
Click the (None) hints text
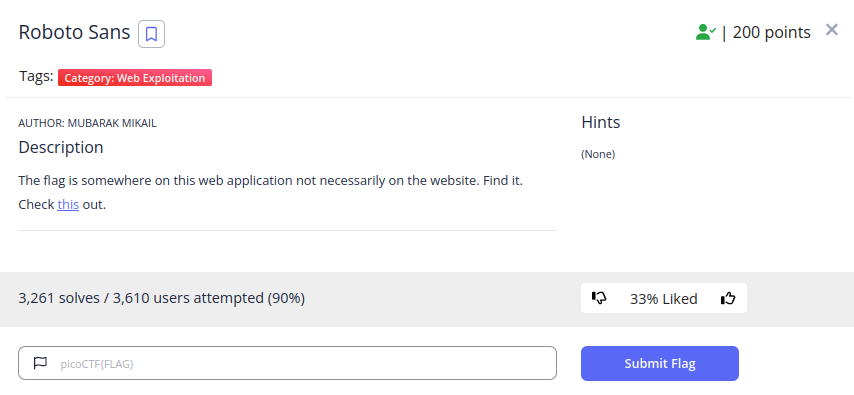click(x=598, y=154)
